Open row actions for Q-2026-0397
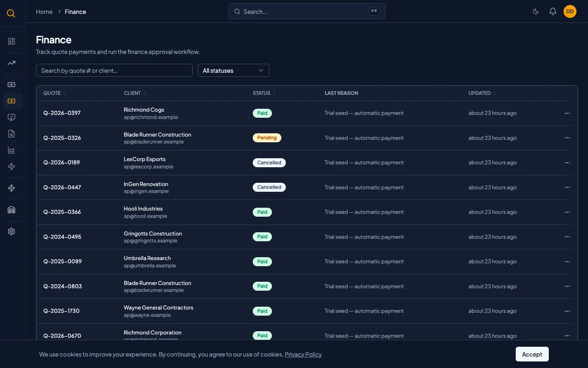This screenshot has width=588, height=368. click(567, 113)
